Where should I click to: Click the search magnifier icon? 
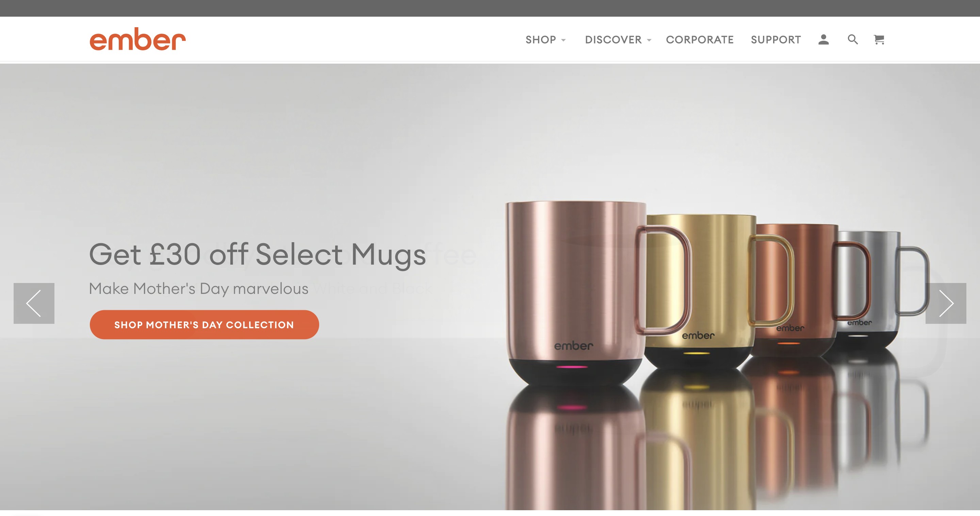click(852, 39)
